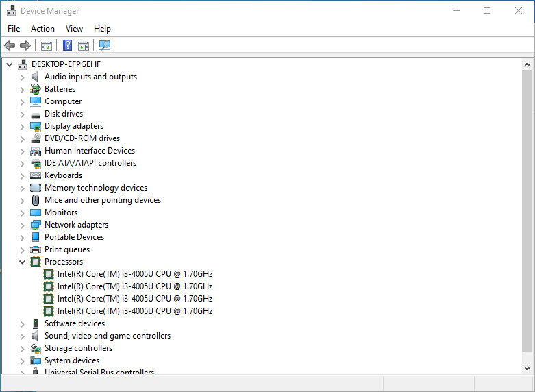Click the IDE ATA/ATAPI controllers icon
The width and height of the screenshot is (535, 392).
pos(36,163)
